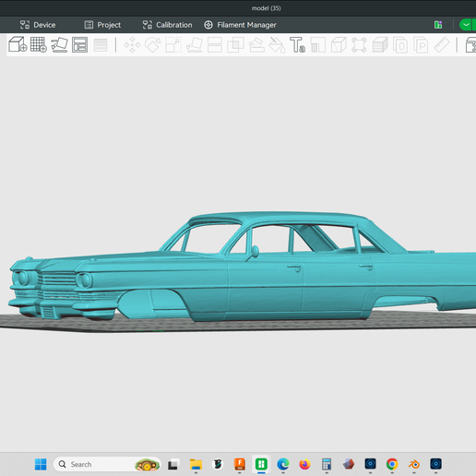476x476 pixels.
Task: Open the Windows Start menu
Action: click(x=41, y=464)
